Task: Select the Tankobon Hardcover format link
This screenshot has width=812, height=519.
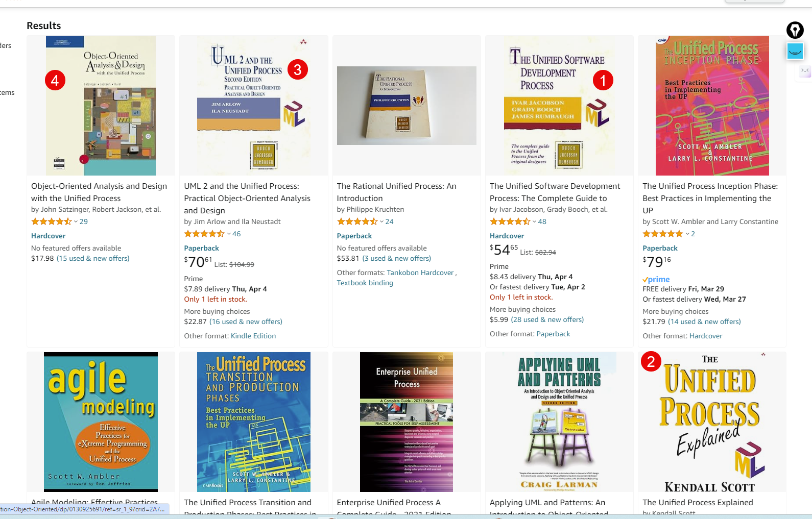Action: pyautogui.click(x=420, y=273)
